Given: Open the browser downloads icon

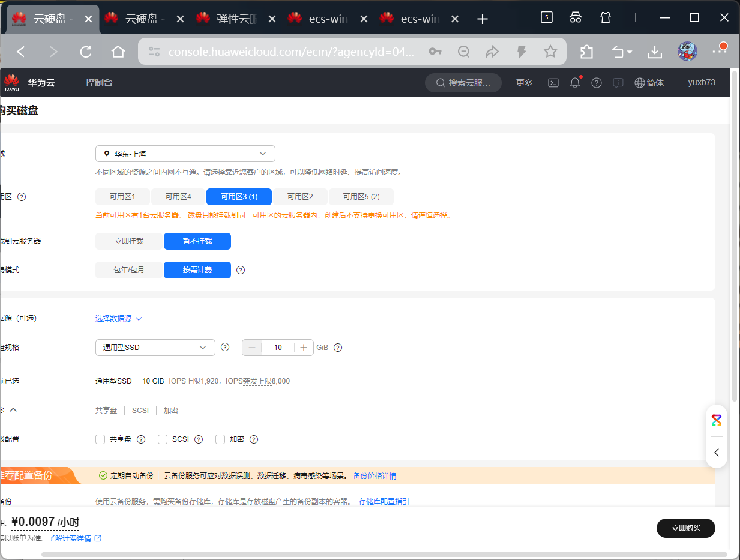Looking at the screenshot, I should pyautogui.click(x=654, y=52).
